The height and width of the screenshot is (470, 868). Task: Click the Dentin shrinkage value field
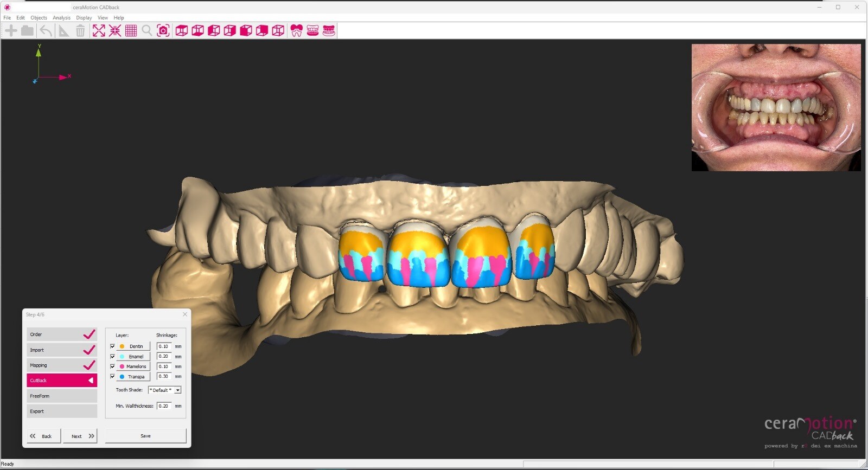point(164,346)
